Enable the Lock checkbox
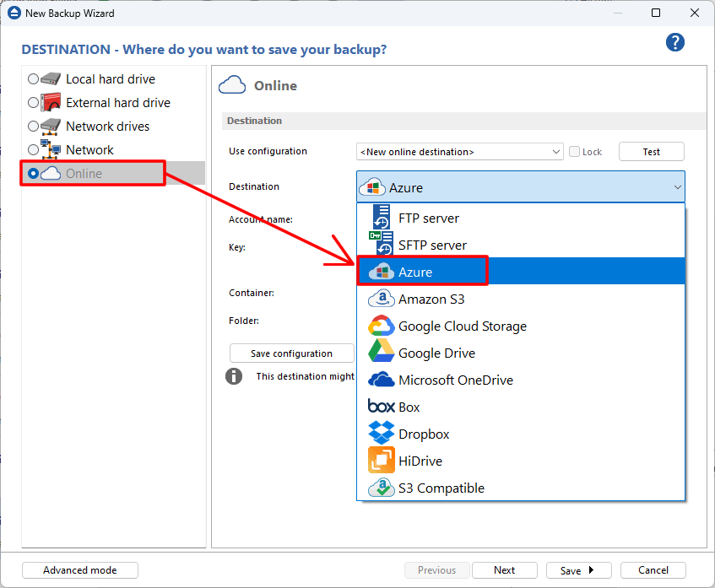The width and height of the screenshot is (715, 588). (x=575, y=152)
